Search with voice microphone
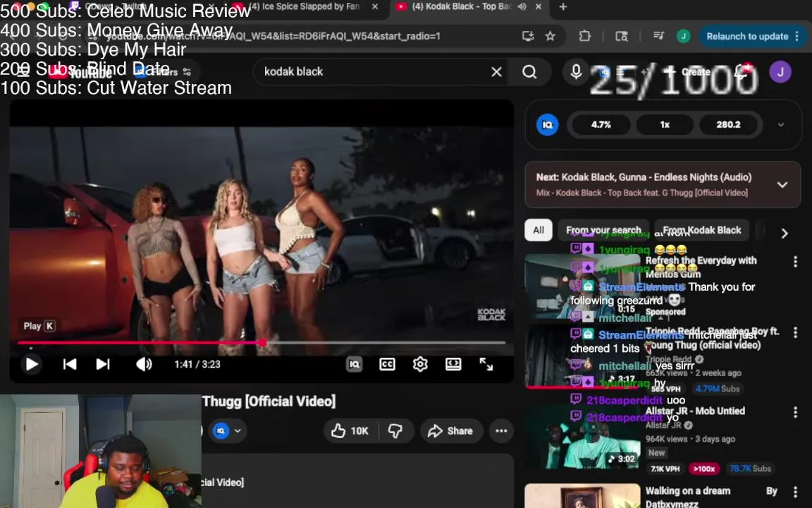The image size is (812, 508). click(576, 71)
